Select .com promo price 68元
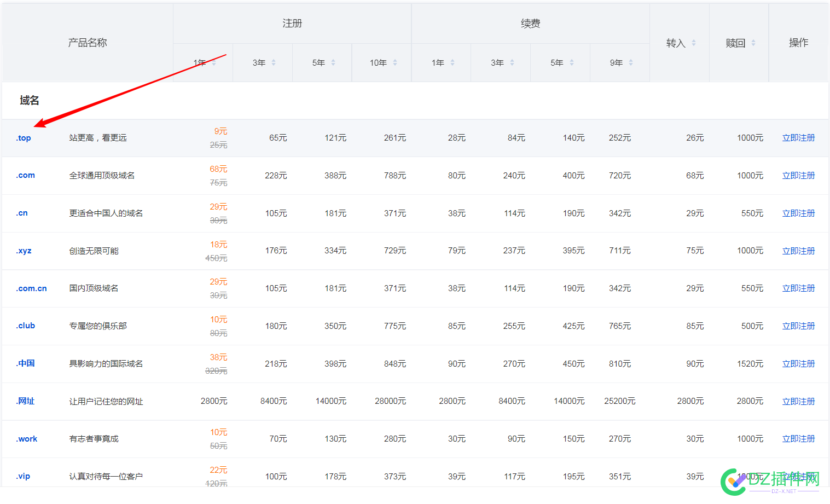 218,169
